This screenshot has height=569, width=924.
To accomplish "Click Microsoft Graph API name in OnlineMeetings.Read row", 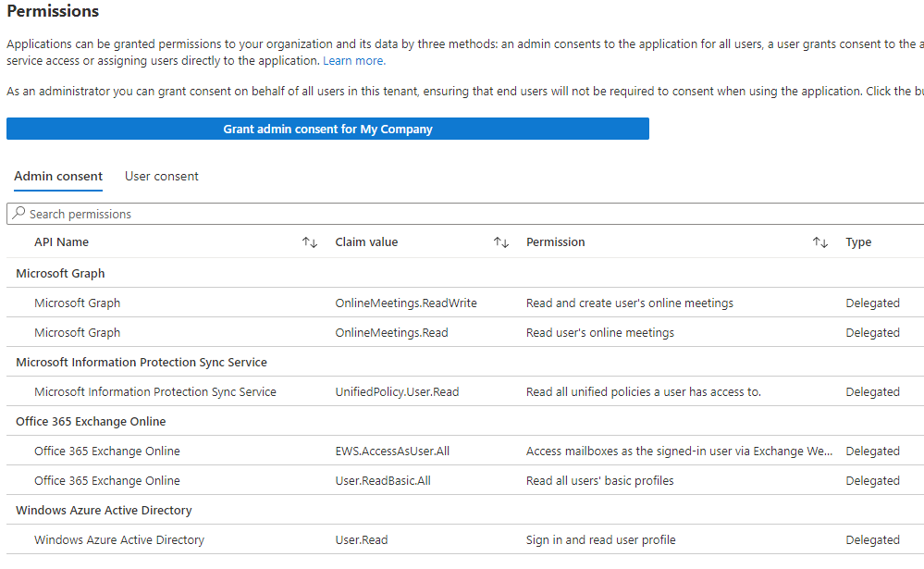I will pyautogui.click(x=77, y=332).
